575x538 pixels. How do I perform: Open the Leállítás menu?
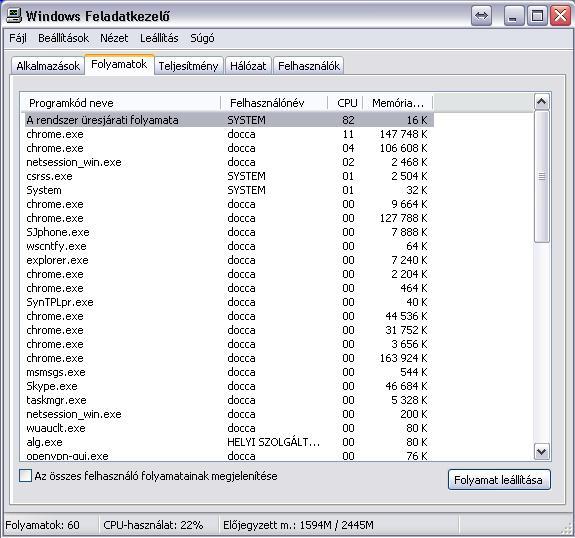point(159,38)
